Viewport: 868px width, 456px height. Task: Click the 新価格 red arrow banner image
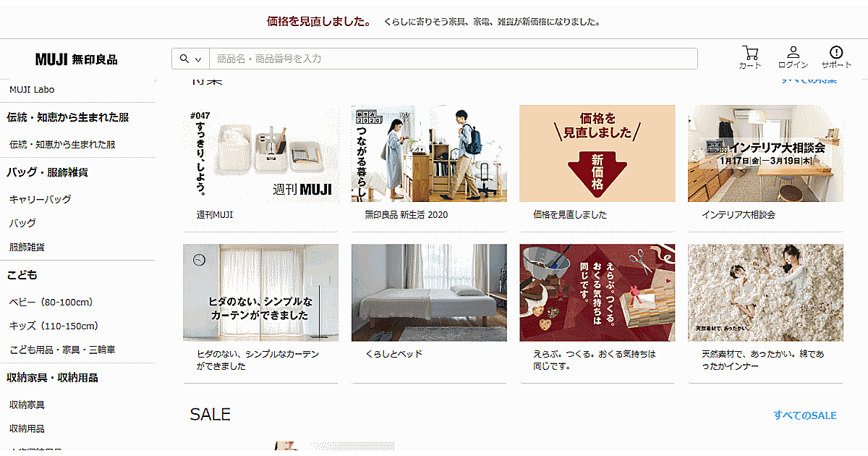597,153
